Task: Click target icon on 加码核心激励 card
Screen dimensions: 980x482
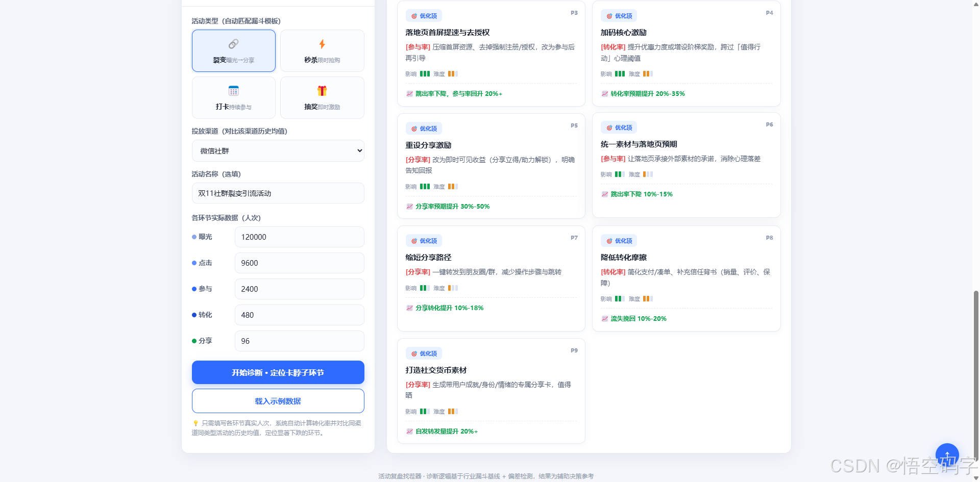Action: pyautogui.click(x=609, y=16)
